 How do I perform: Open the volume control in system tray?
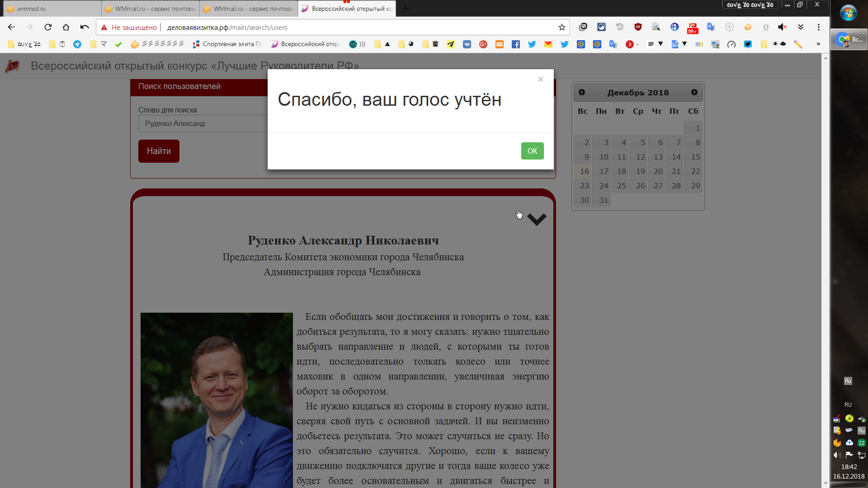pos(837,455)
